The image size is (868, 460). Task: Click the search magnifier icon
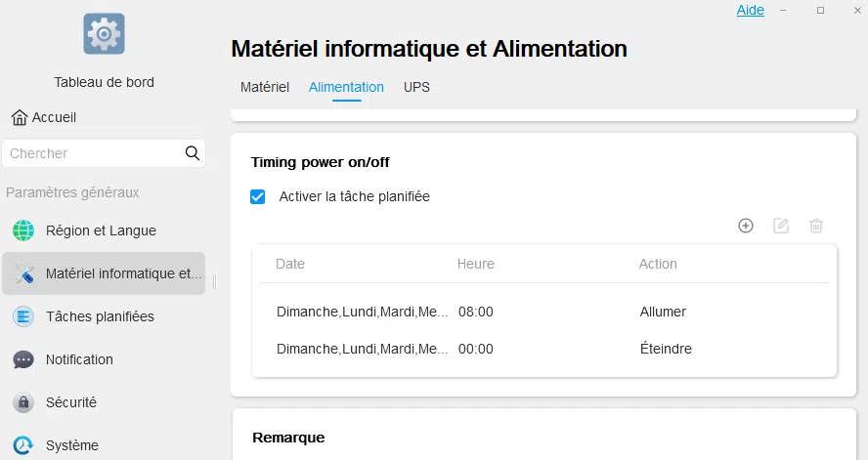pyautogui.click(x=193, y=153)
